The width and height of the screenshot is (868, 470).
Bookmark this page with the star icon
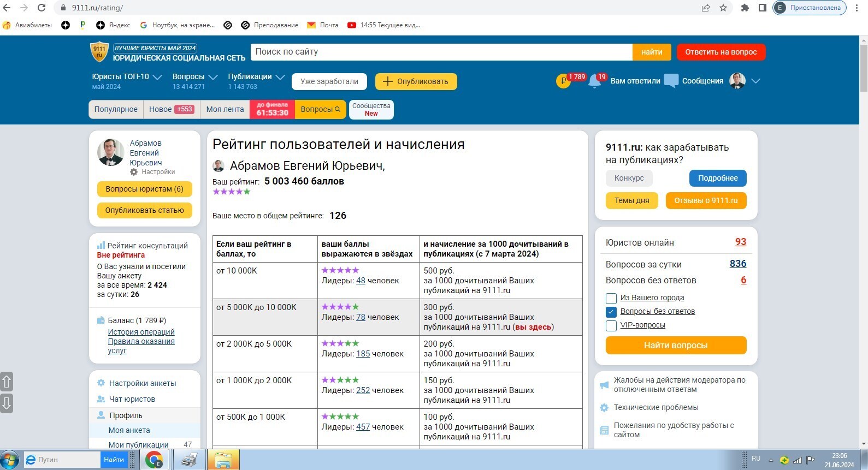pyautogui.click(x=723, y=8)
